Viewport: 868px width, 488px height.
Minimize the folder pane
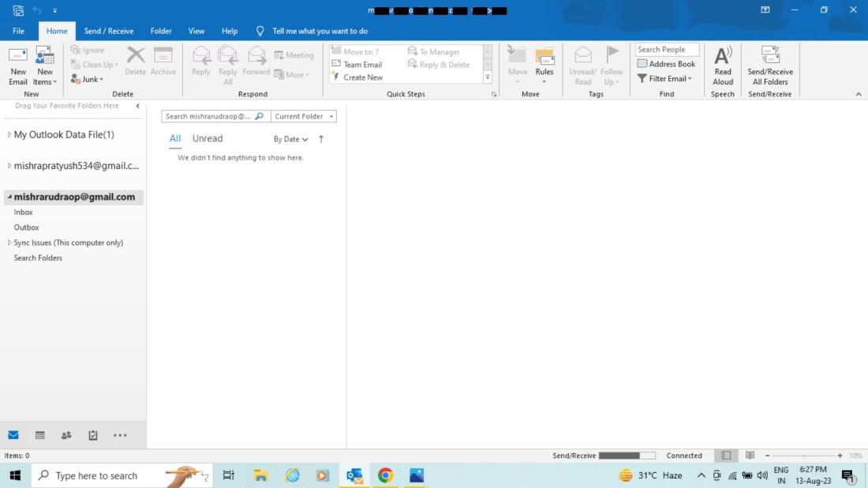coord(137,106)
